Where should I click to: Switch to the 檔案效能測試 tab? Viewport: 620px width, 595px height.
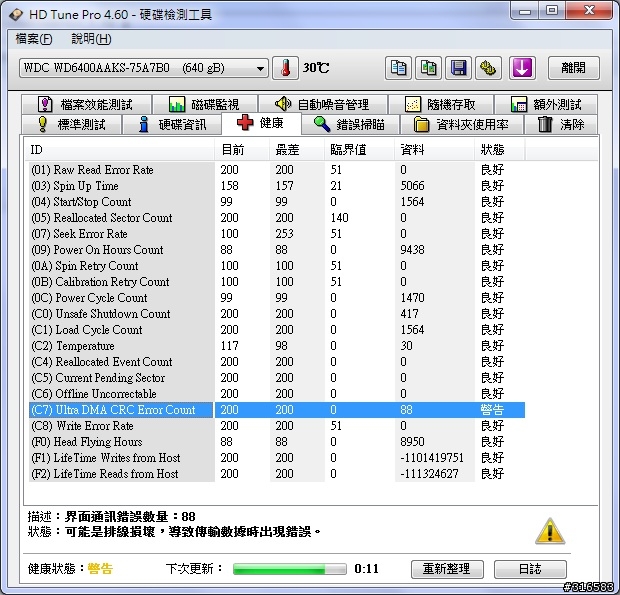coord(87,104)
